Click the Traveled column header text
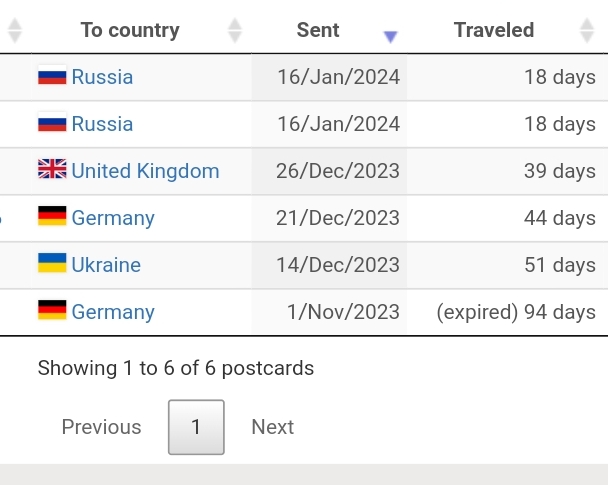The image size is (608, 485). [x=494, y=30]
